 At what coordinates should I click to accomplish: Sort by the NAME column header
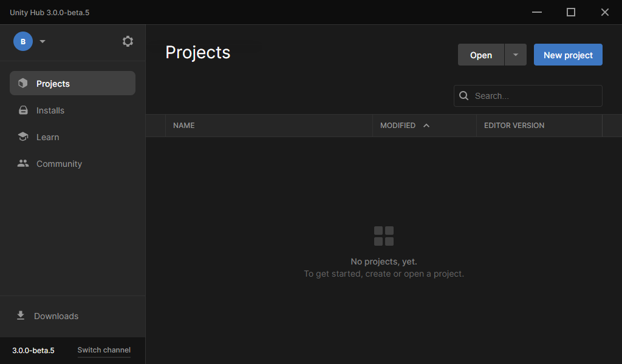coord(269,126)
